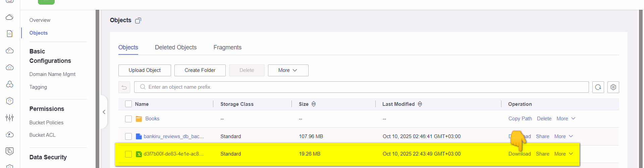Click the copy icon next to Objects heading

click(138, 20)
